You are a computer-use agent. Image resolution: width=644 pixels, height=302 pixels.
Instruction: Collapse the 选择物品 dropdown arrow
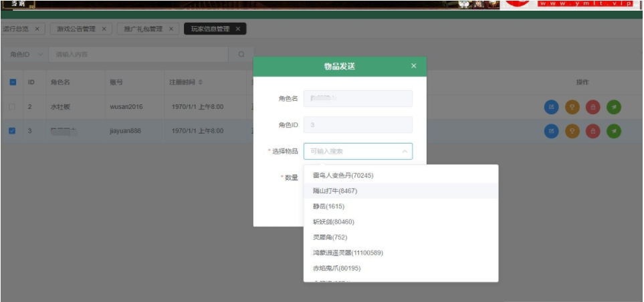coord(404,152)
